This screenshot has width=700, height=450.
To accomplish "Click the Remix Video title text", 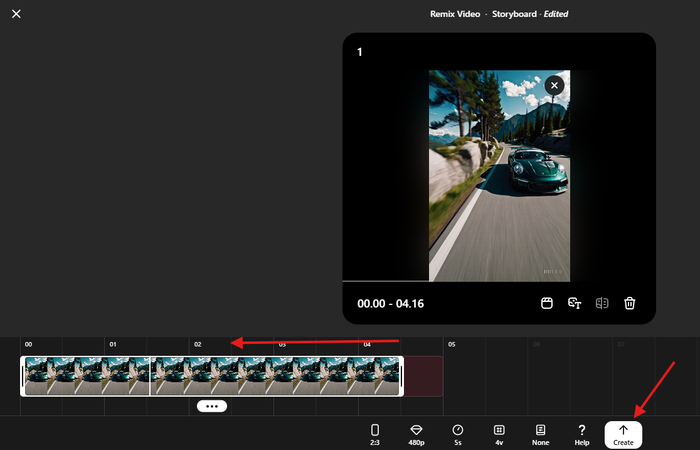I will [x=455, y=14].
